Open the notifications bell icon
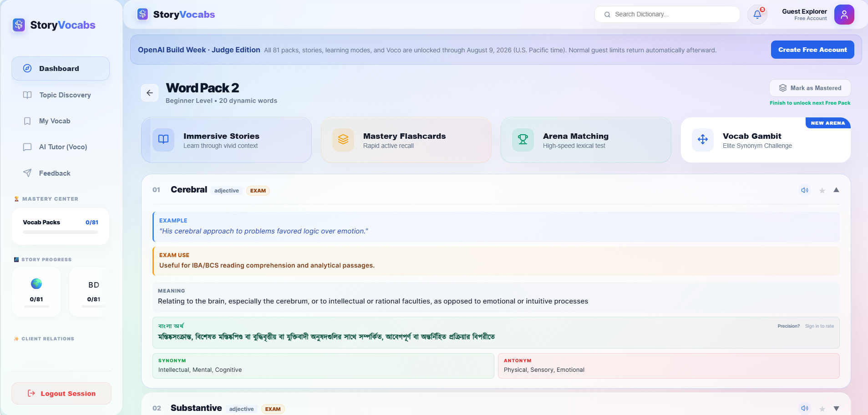868x415 pixels. coord(757,15)
